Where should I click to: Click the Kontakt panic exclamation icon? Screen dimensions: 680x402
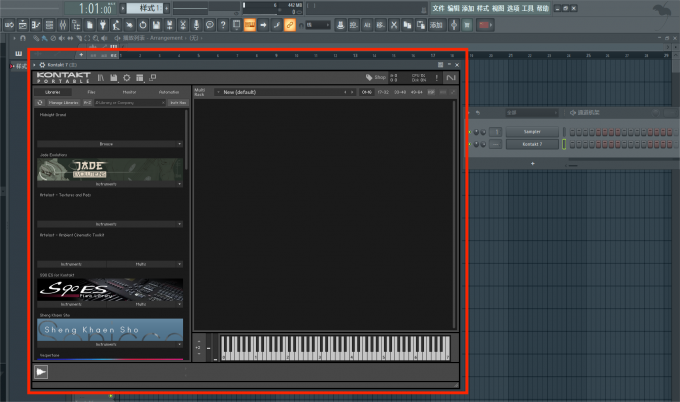tap(437, 78)
